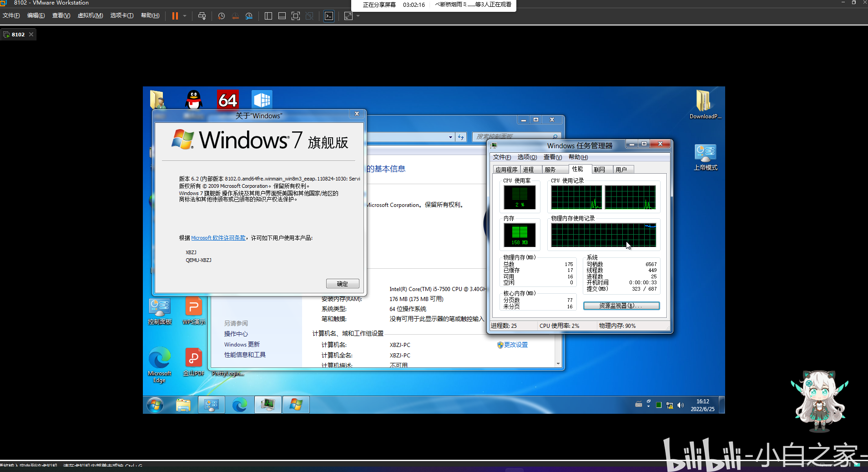Expand the stretch display dropdown arrow
This screenshot has width=868, height=472.
[x=358, y=16]
